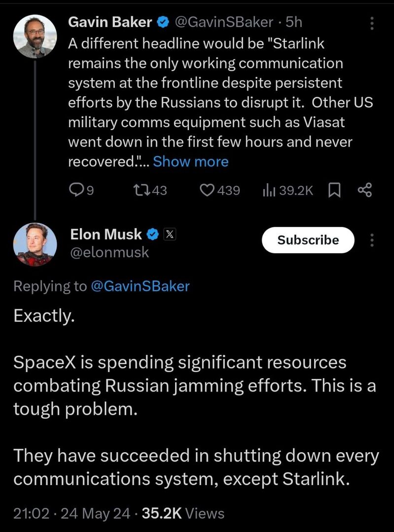Open the reply icon on Gavin Baker's tweet

[x=76, y=190]
